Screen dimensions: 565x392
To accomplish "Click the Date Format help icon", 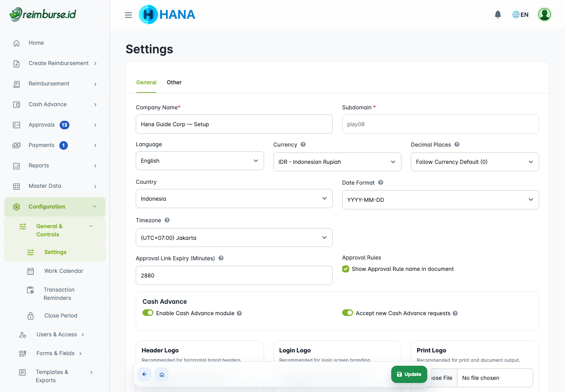I will click(x=381, y=182).
